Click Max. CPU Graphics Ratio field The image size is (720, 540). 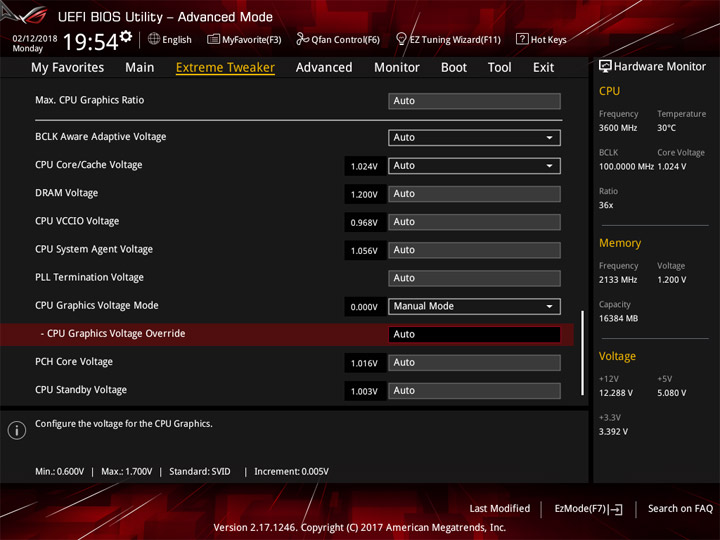point(474,101)
